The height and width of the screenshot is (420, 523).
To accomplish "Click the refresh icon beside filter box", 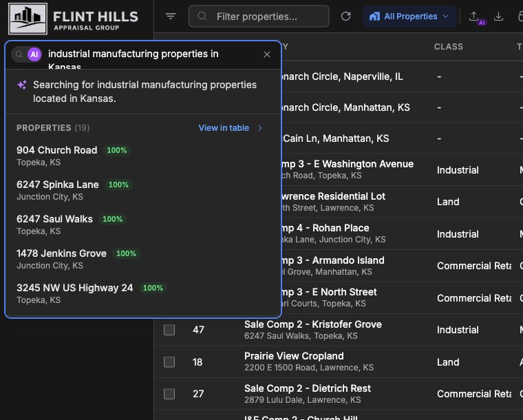I will [346, 16].
